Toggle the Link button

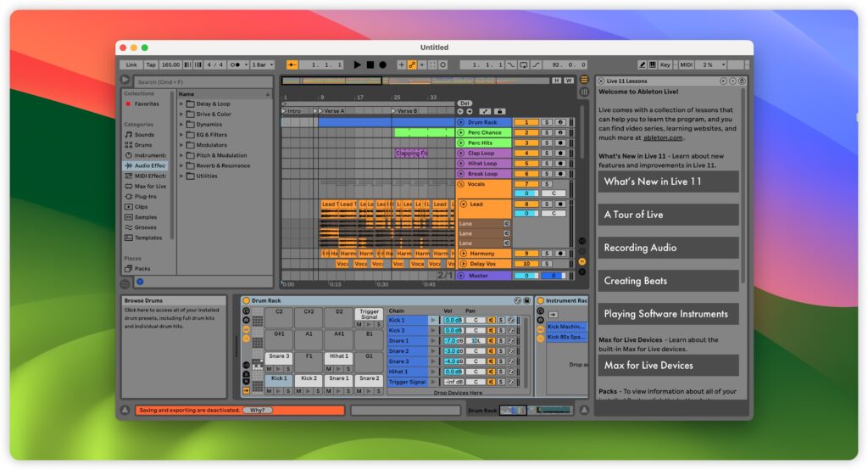coord(131,64)
